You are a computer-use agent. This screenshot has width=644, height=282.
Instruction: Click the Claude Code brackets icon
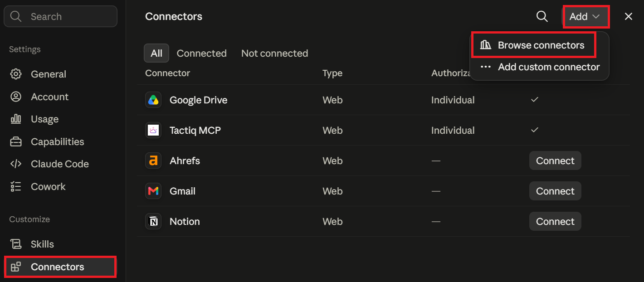16,164
